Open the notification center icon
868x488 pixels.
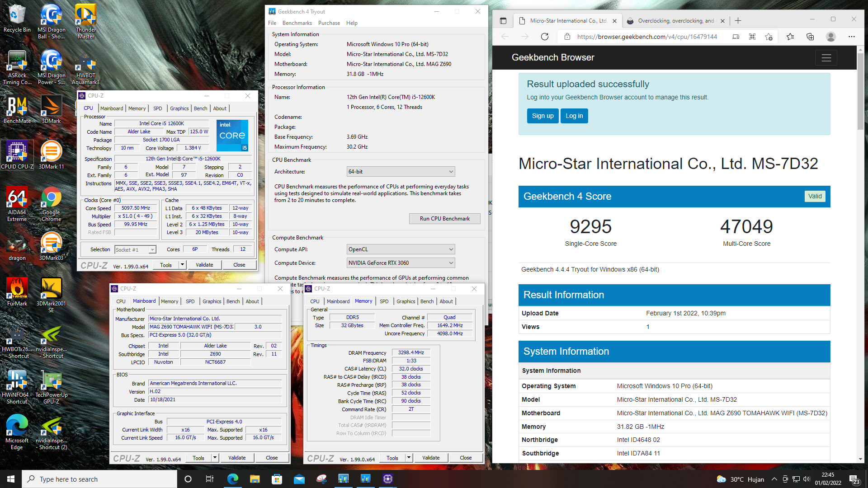[854, 479]
